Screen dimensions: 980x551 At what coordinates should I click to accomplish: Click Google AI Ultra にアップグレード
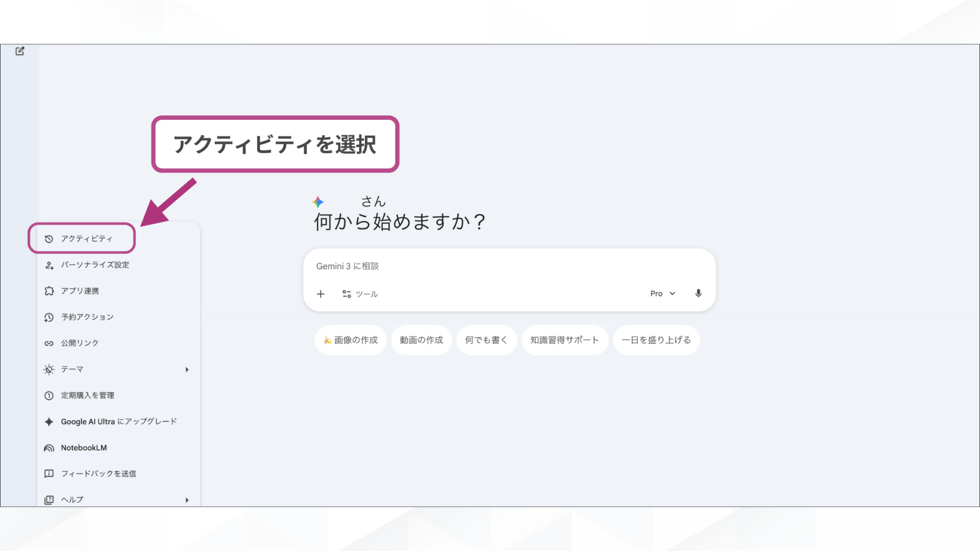[119, 421]
